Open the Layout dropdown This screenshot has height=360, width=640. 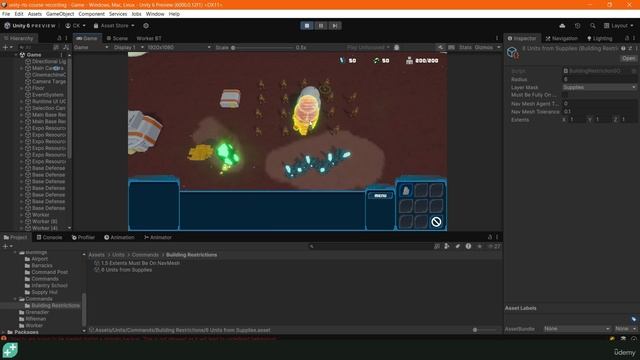(618, 26)
